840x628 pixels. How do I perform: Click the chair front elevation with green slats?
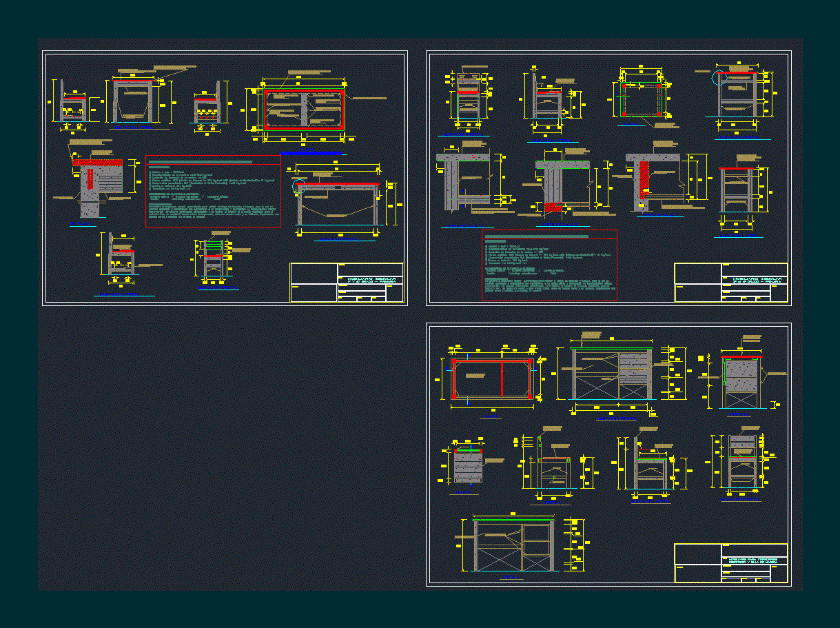[215, 260]
